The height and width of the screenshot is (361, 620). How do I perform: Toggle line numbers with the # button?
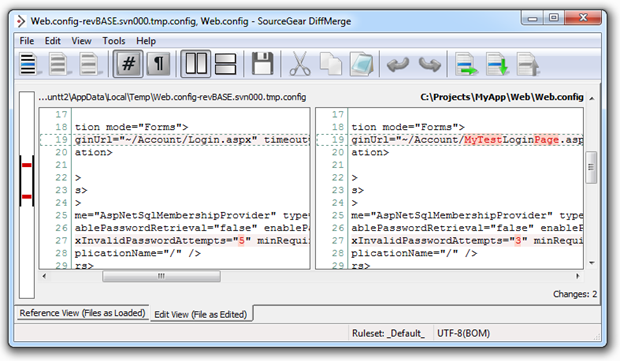coord(128,64)
